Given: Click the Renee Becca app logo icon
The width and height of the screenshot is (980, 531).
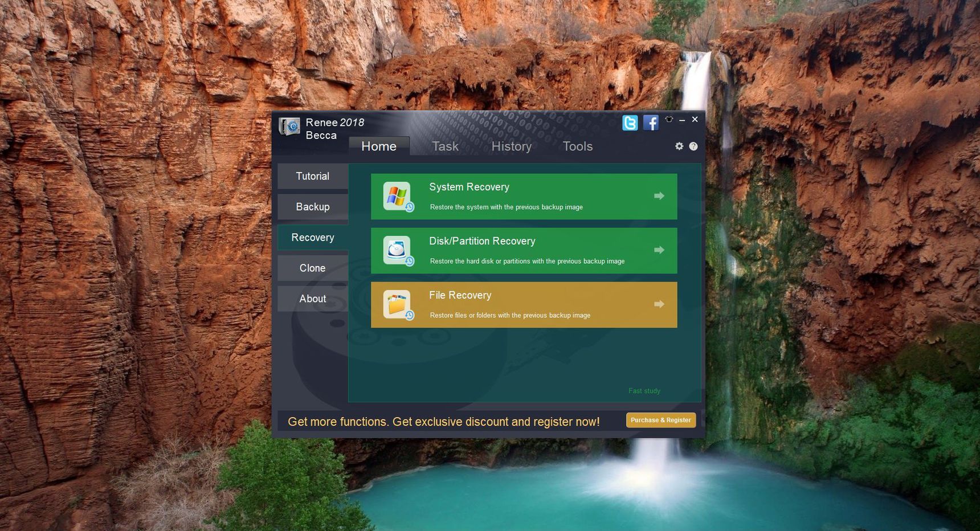Looking at the screenshot, I should pyautogui.click(x=290, y=126).
